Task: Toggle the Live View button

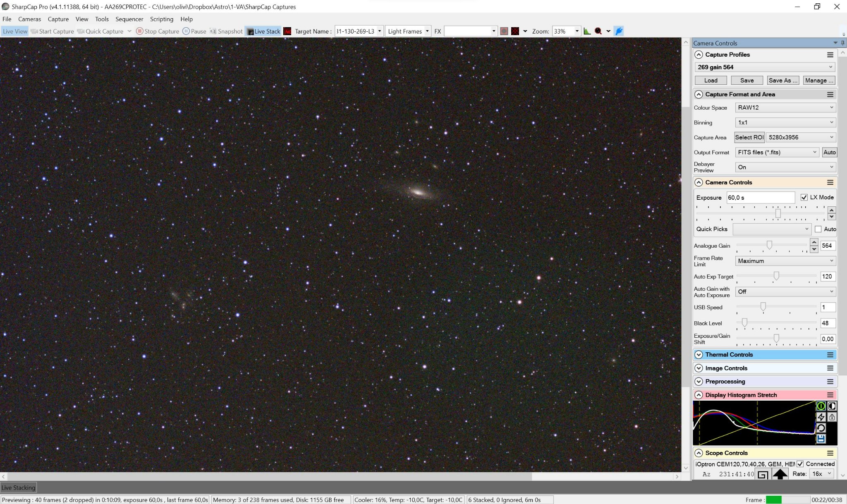Action: [x=15, y=31]
